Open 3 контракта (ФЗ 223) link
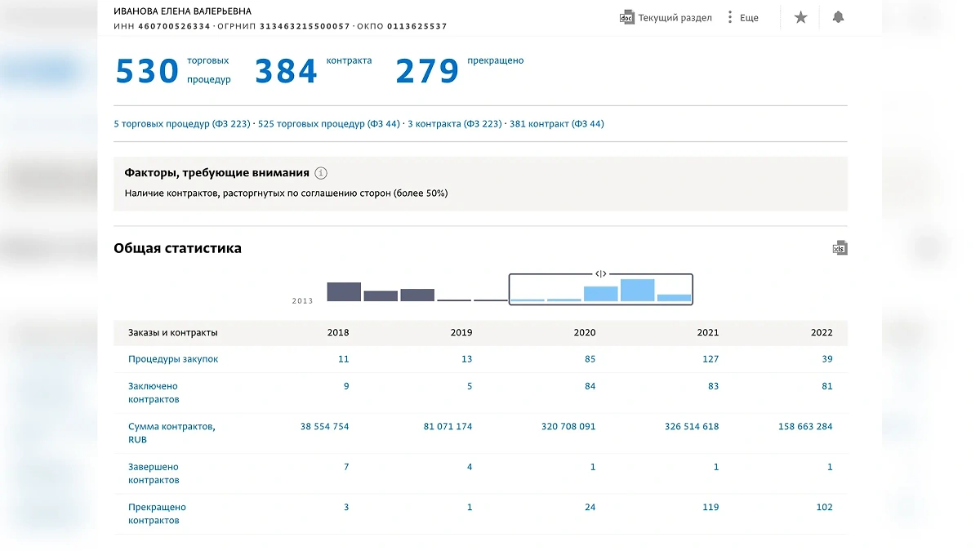The height and width of the screenshot is (551, 980). tap(454, 124)
